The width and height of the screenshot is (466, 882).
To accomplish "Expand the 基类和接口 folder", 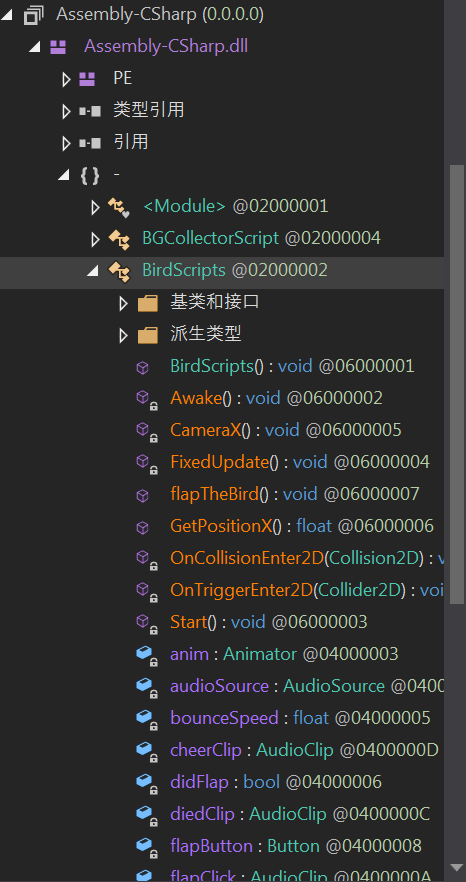I will coord(123,304).
